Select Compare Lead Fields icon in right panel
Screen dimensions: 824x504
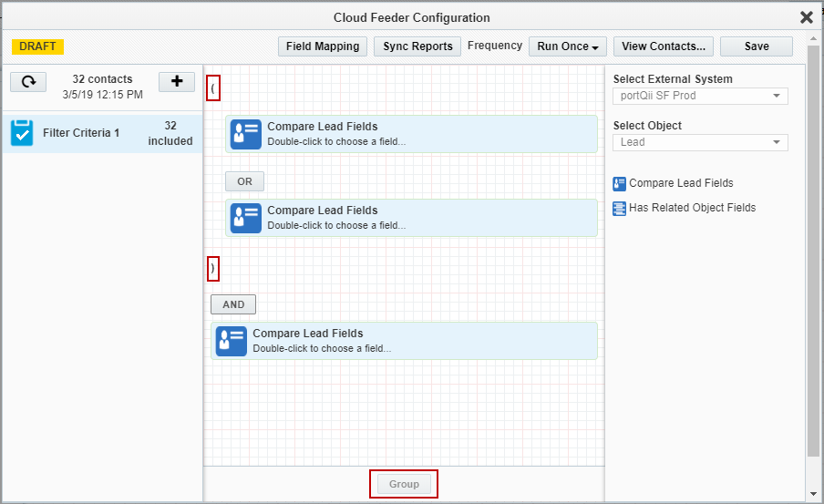620,183
